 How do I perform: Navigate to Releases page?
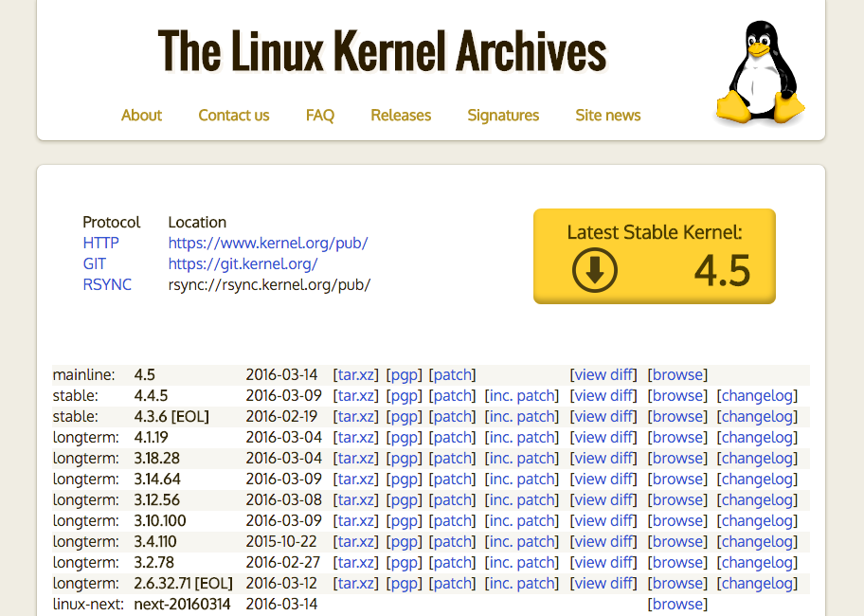coord(401,116)
